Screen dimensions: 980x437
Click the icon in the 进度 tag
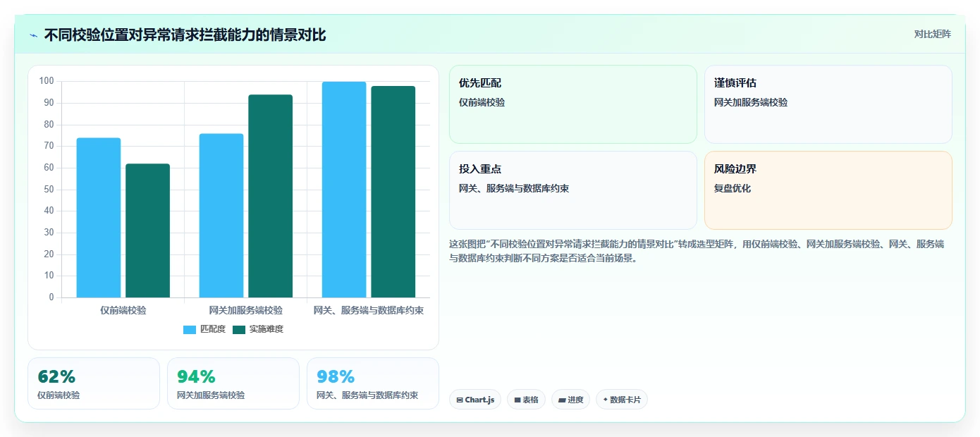point(562,400)
